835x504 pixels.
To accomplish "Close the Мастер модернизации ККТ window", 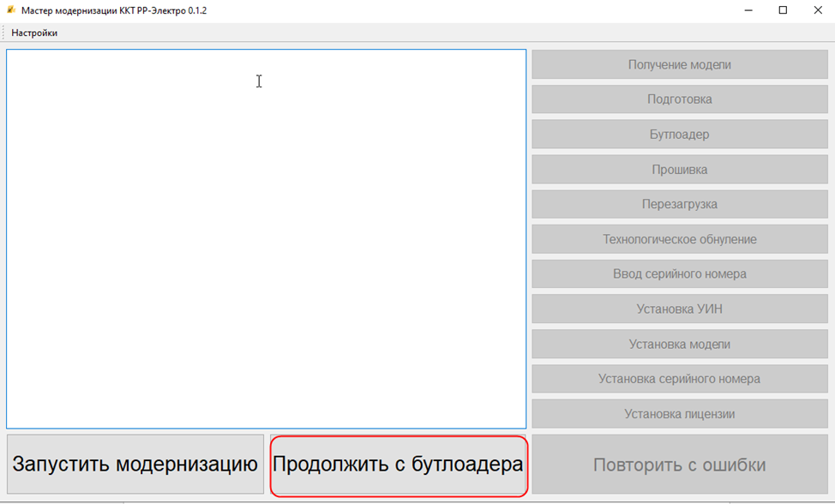I will [x=817, y=10].
